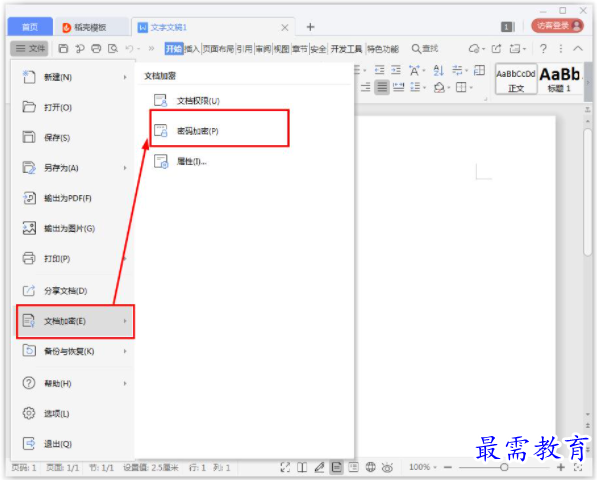
Task: Select outline view icon in status bar
Action: 353,467
